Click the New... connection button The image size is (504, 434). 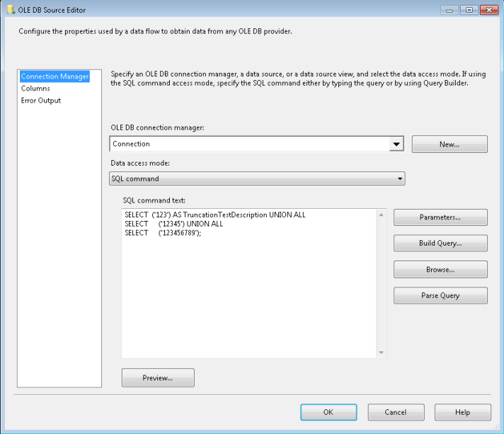click(x=449, y=144)
